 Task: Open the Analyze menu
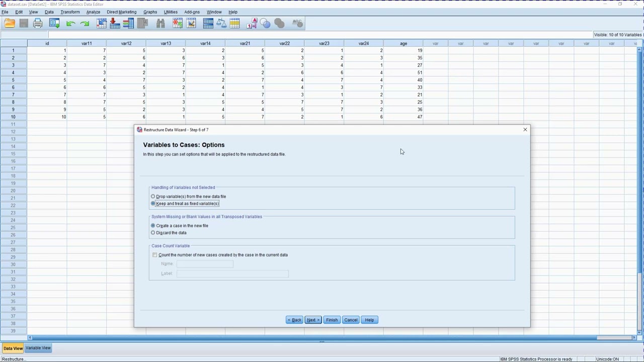tap(93, 12)
